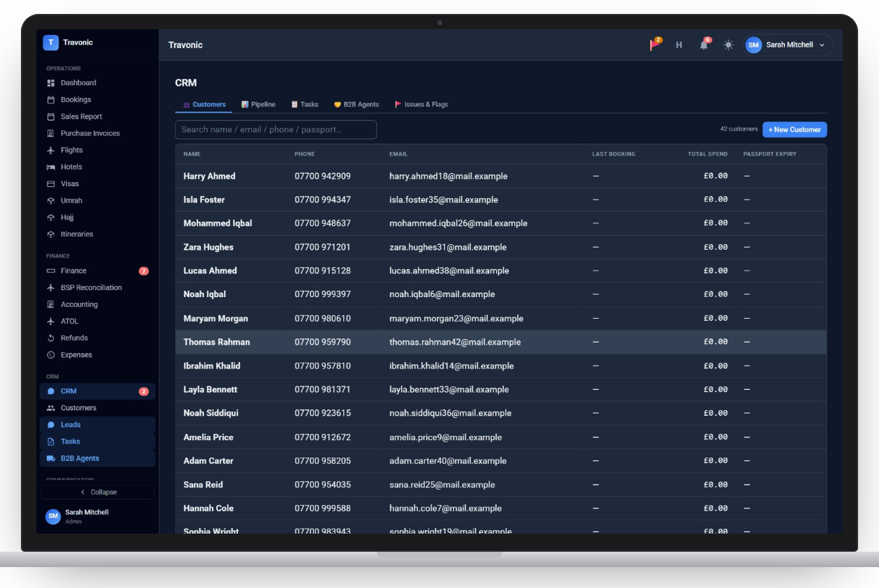Sort by LAST BOOKING column header
Screen dimensions: 879x588
pyautogui.click(x=614, y=154)
